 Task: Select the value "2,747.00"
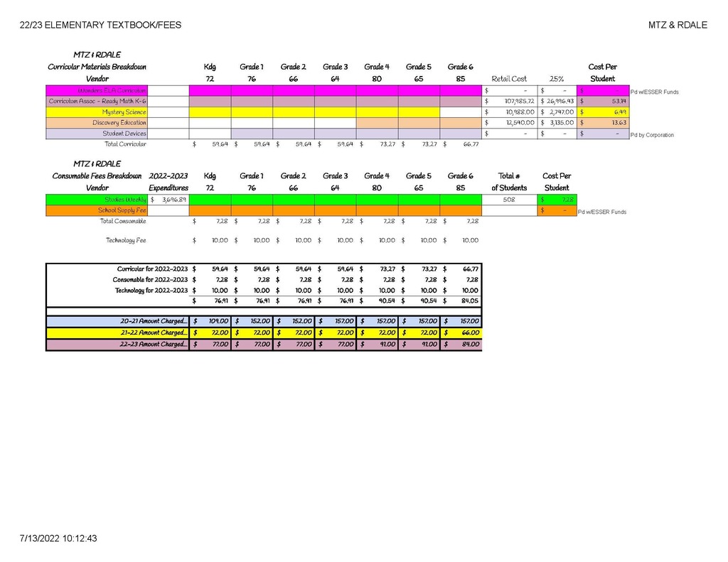click(x=562, y=112)
